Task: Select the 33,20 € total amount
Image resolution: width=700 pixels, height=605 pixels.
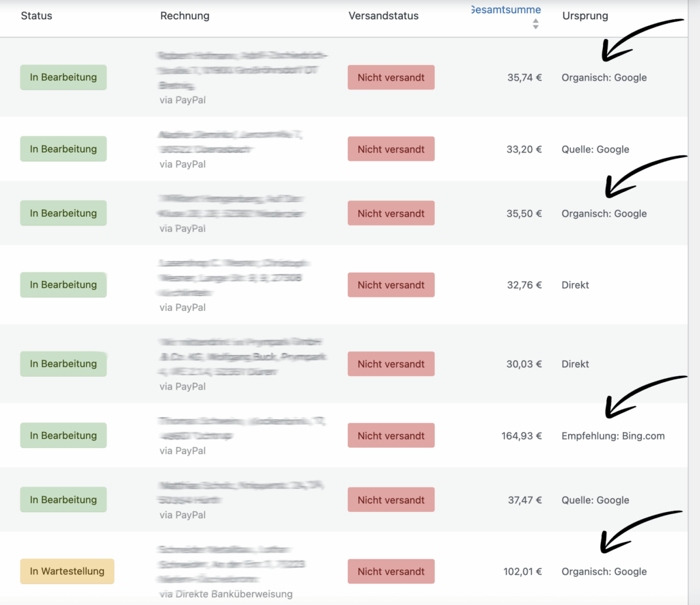Action: coord(524,149)
